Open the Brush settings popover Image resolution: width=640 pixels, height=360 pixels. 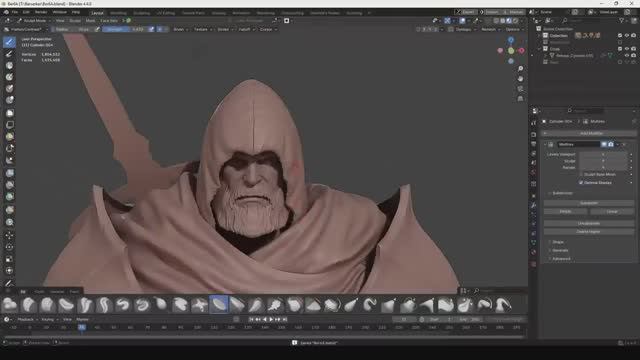180,29
